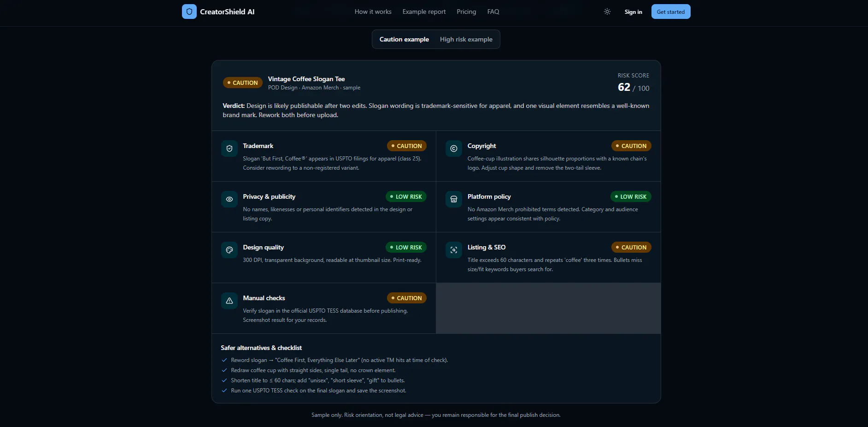Click the Copyright symbol icon
Viewport: 868px width, 427px height.
(454, 148)
